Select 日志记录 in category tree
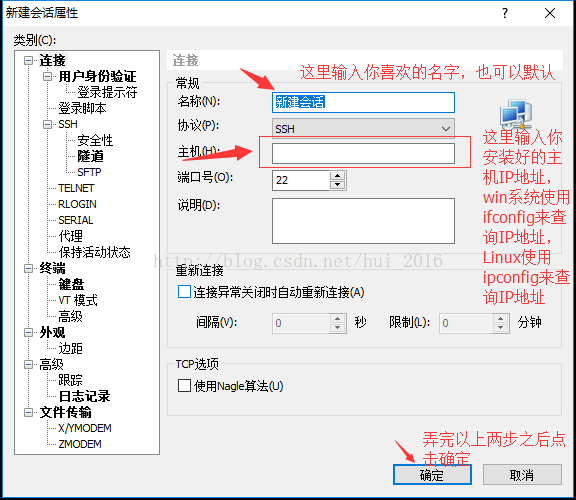Image resolution: width=576 pixels, height=500 pixels. [84, 396]
